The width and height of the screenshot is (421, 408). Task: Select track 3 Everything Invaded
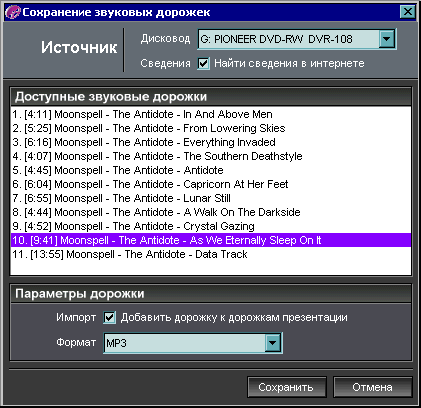(211, 142)
